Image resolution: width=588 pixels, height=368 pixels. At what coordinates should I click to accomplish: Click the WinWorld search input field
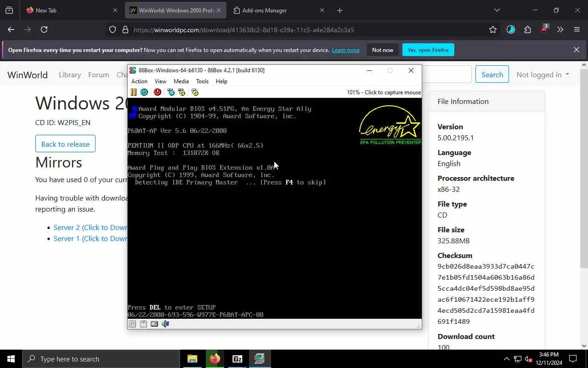(447, 75)
